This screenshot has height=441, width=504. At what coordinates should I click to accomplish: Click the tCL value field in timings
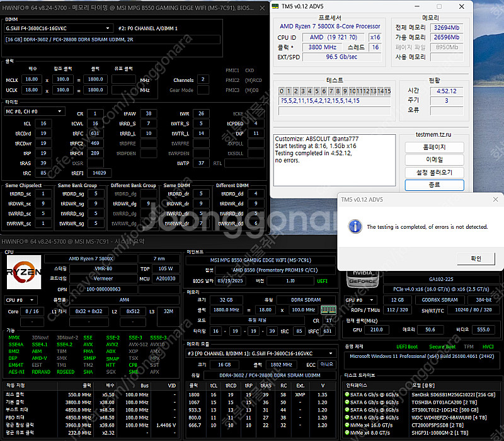43,123
